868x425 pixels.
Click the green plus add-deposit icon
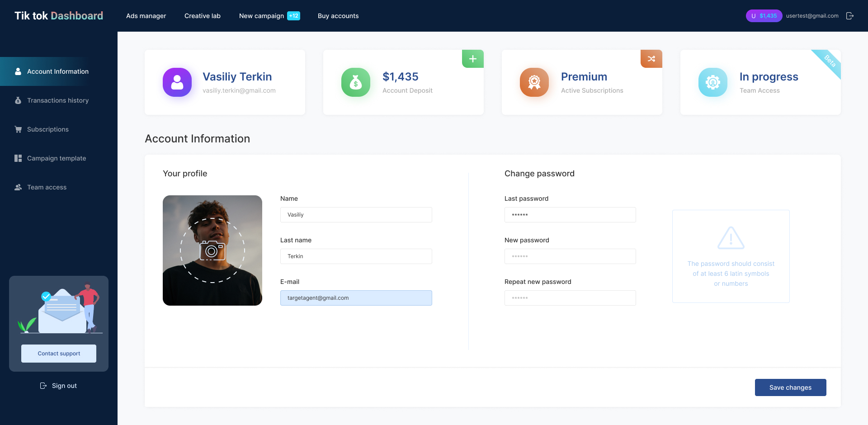(473, 59)
